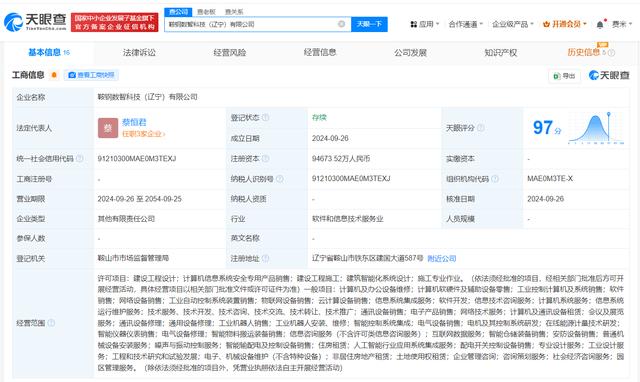Click the credit code in the 统一社会信用代码 row
Viewport: 640px width, 382px height.
(137, 158)
